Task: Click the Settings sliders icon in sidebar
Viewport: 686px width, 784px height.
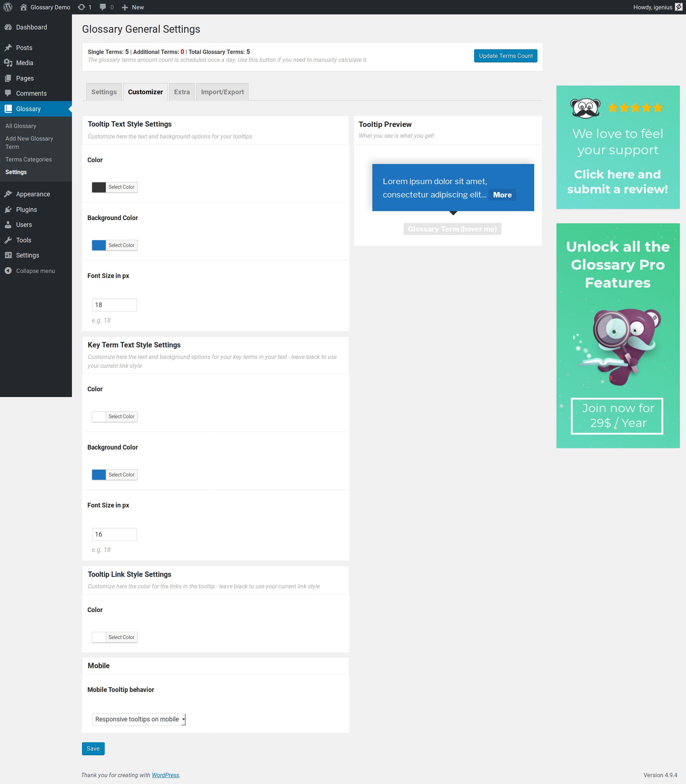Action: tap(8, 255)
